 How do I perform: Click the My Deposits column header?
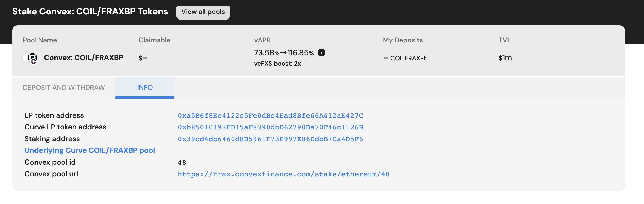pyautogui.click(x=403, y=40)
